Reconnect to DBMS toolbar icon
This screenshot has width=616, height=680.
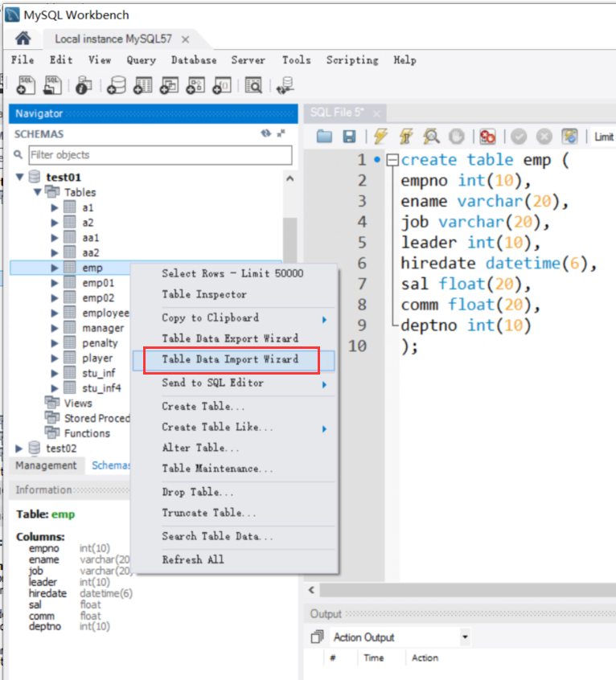click(285, 85)
